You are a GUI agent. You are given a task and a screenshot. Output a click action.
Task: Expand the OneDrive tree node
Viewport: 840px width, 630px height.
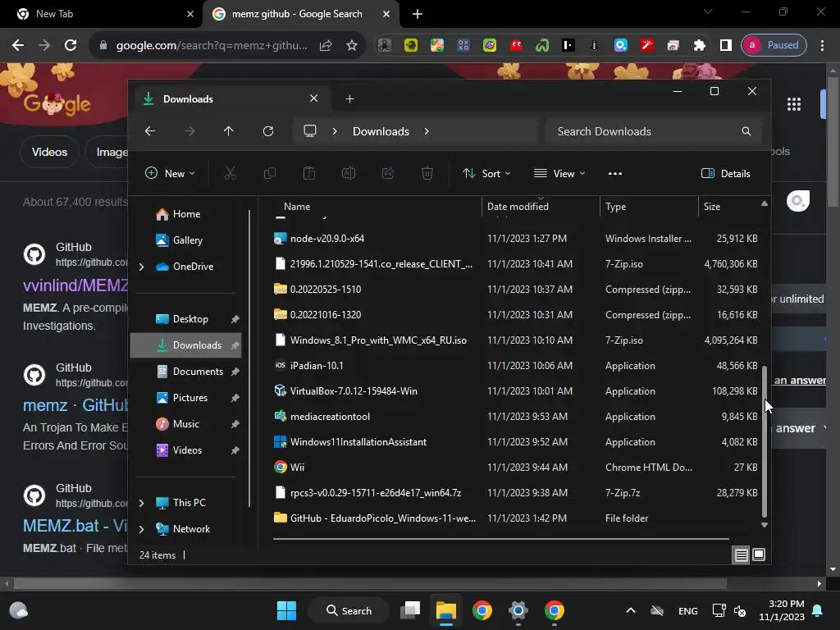point(141,267)
